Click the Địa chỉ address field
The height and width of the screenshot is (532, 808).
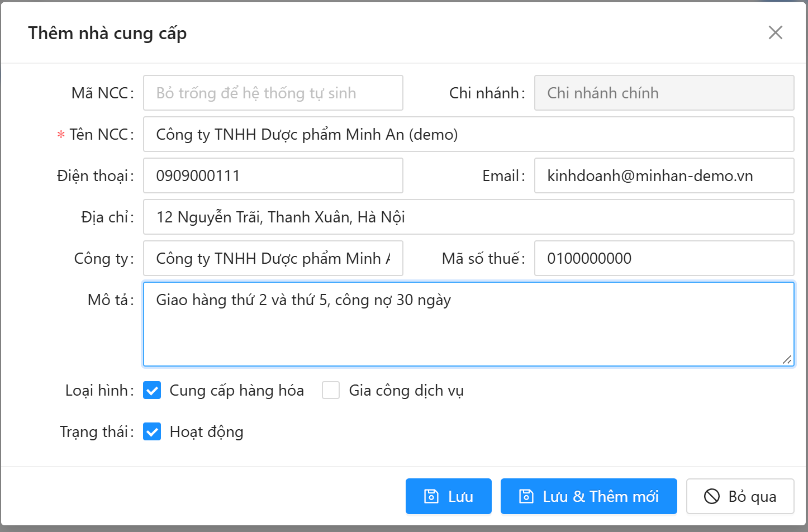pos(468,217)
